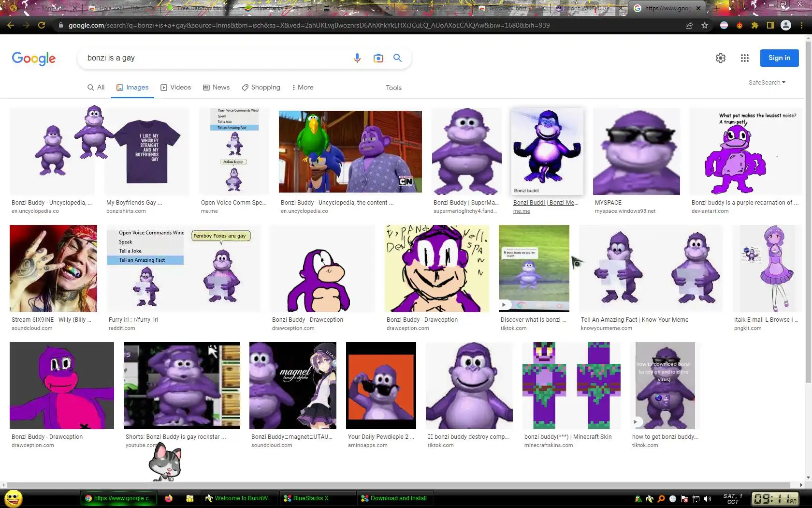This screenshot has height=508, width=812.
Task: Open the how to get bonzi buddy link
Action: [665, 437]
